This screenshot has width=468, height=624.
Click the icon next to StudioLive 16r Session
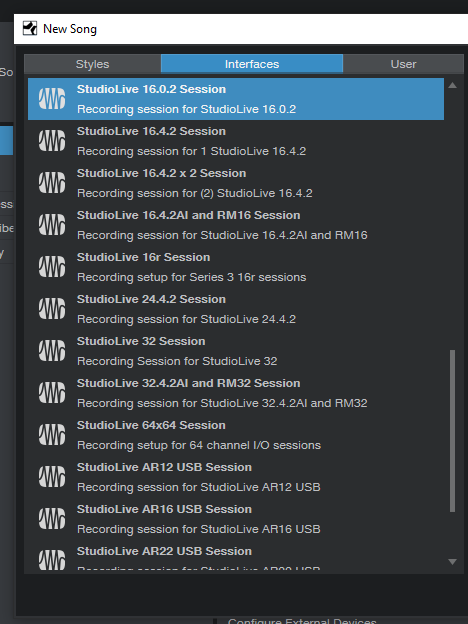52,267
